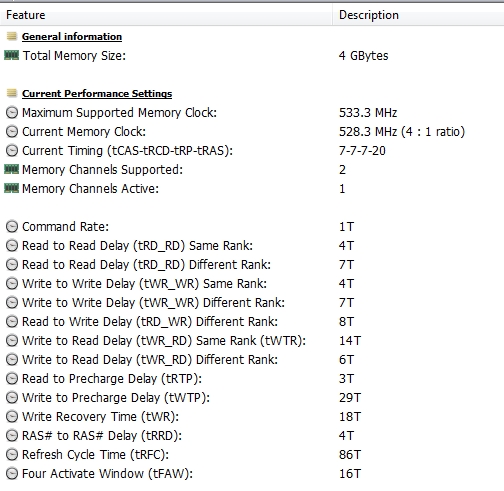Select the Write Recovery Time (tWR) row
Screen dimensions: 504x491
coord(252,417)
